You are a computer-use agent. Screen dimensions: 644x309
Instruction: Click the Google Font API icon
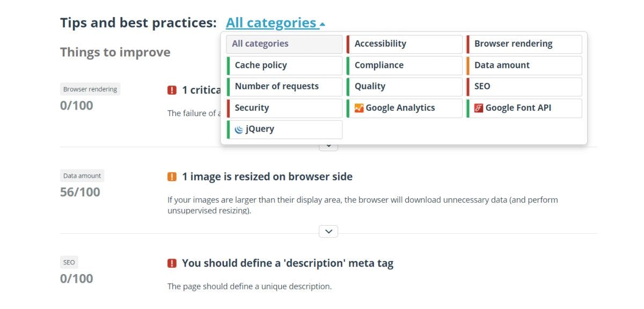[x=479, y=108]
